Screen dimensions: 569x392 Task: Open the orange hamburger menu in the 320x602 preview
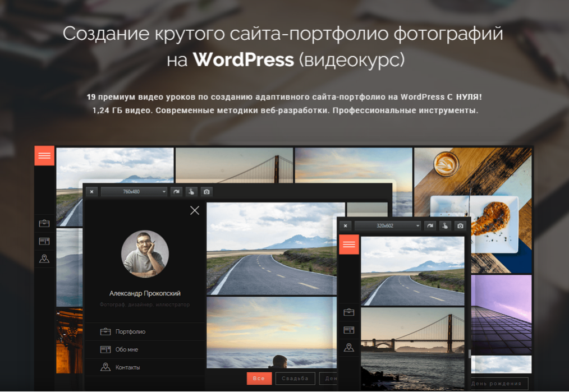[x=349, y=245]
